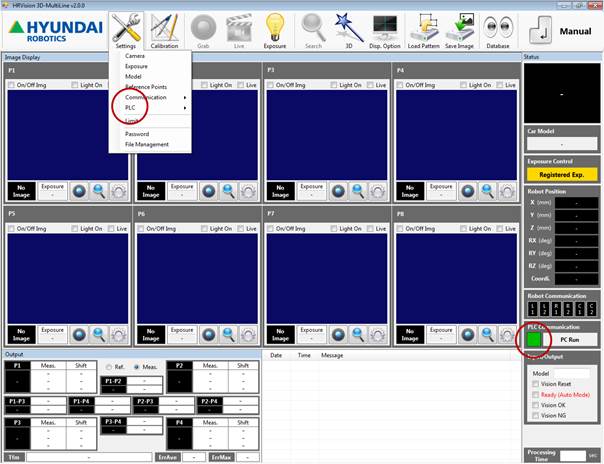Check Vision OK option
The image size is (604, 464).
point(535,405)
